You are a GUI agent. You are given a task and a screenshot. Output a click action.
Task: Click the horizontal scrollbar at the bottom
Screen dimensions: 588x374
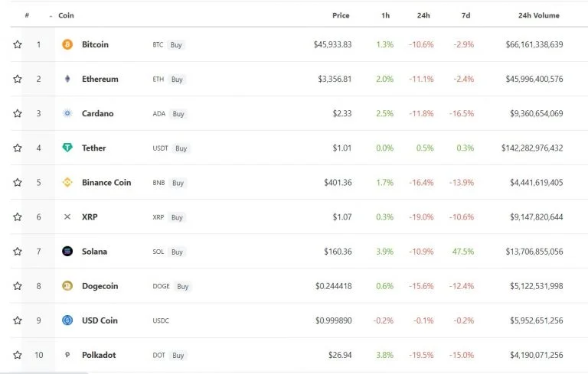click(x=44, y=372)
